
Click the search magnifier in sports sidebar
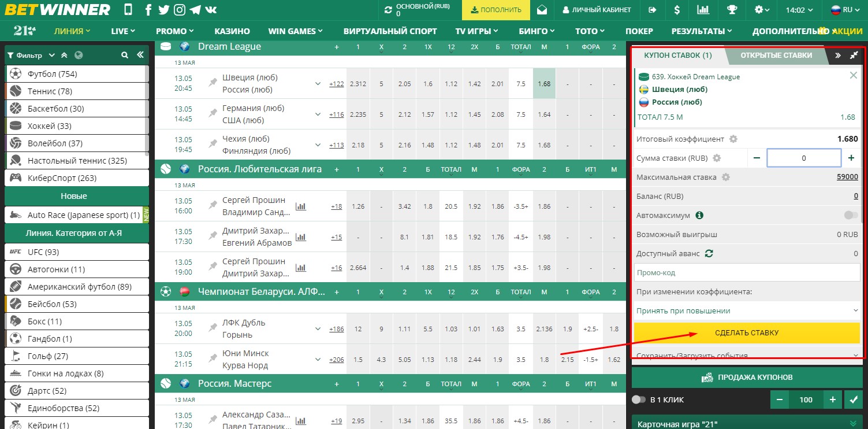point(125,56)
